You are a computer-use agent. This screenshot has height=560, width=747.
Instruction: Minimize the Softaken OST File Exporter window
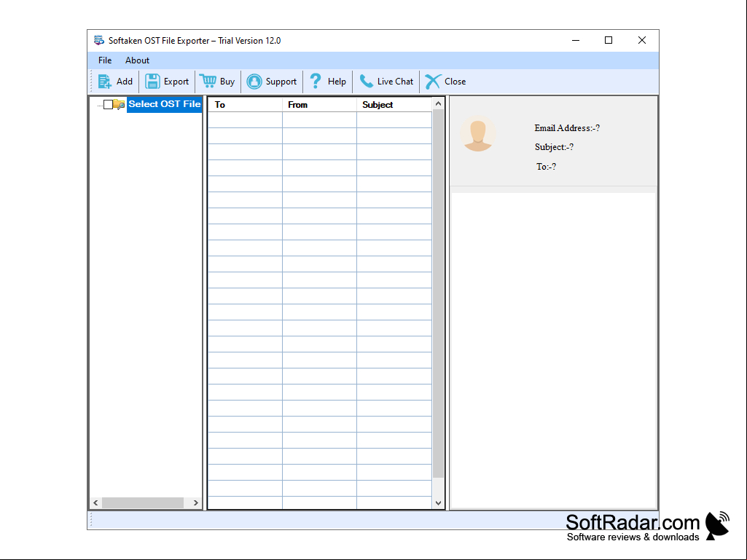576,41
